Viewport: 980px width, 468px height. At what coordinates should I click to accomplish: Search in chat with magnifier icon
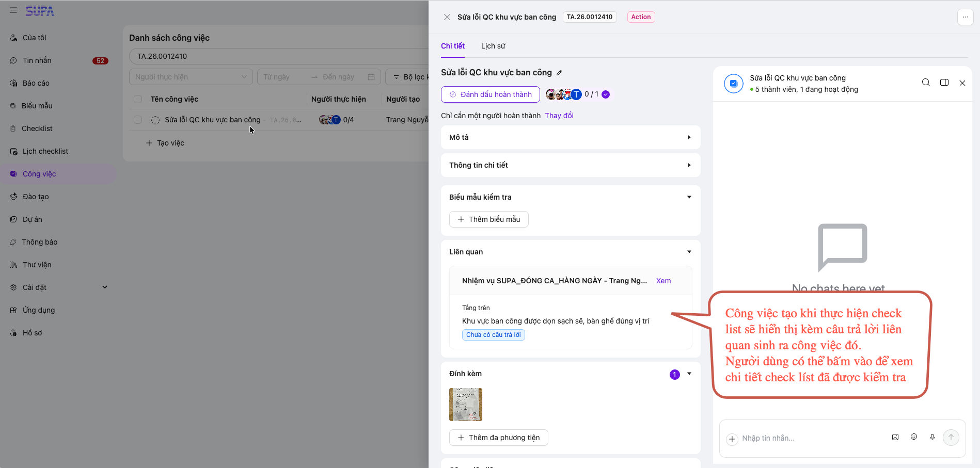click(x=926, y=83)
